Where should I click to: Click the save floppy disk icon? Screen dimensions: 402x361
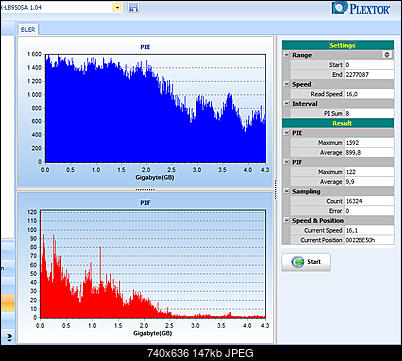133,7
